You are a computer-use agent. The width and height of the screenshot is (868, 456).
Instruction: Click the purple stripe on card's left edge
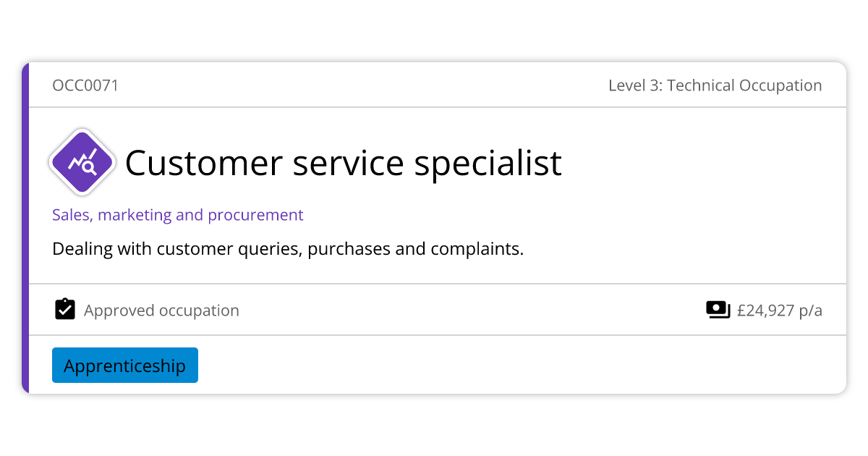(x=25, y=228)
